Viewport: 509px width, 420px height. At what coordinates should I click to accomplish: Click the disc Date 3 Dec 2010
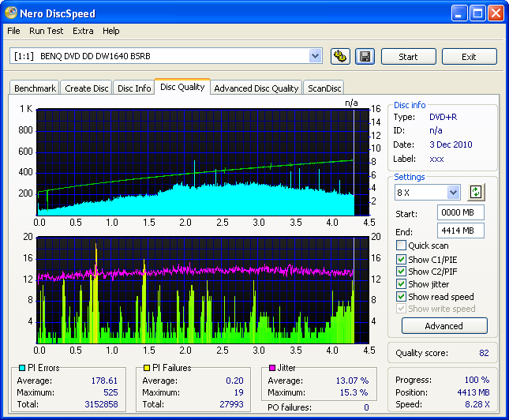(451, 144)
